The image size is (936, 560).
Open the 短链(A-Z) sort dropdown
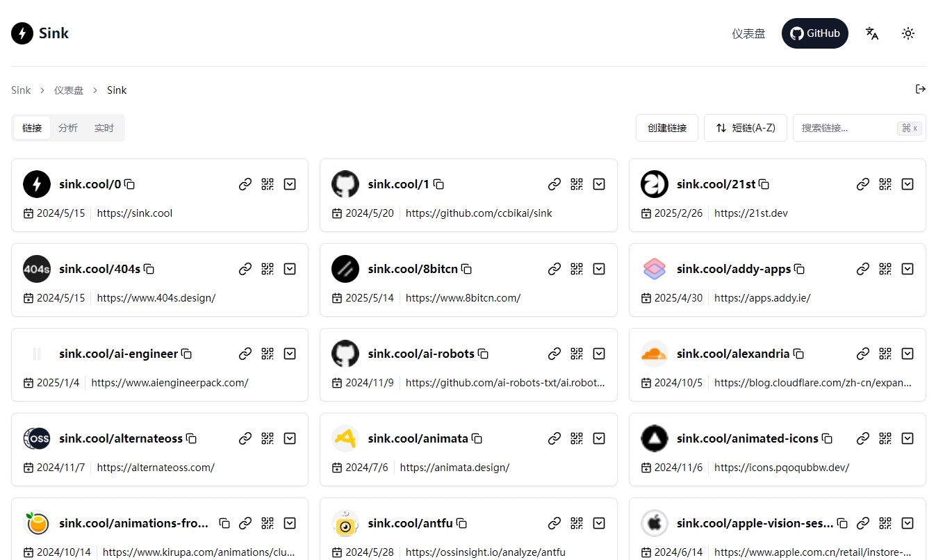746,128
